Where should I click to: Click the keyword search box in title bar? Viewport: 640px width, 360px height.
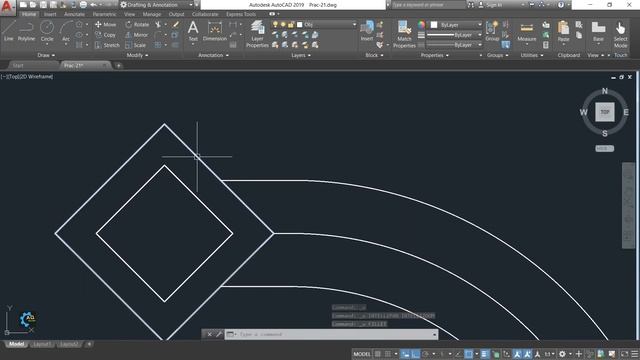point(428,5)
